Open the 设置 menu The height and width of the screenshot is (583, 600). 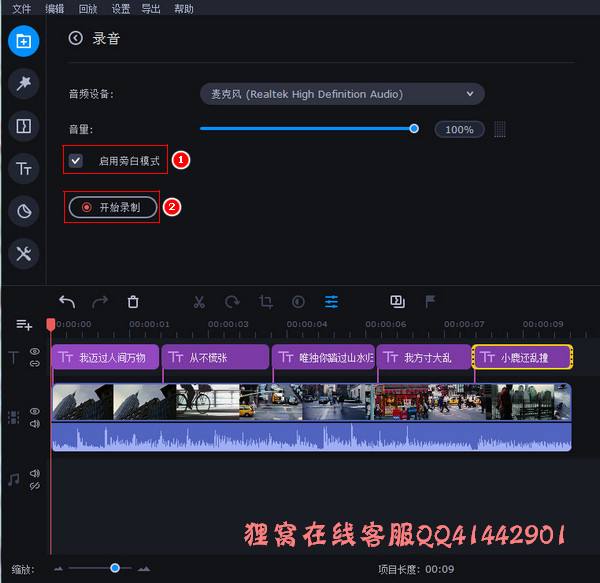tap(121, 8)
